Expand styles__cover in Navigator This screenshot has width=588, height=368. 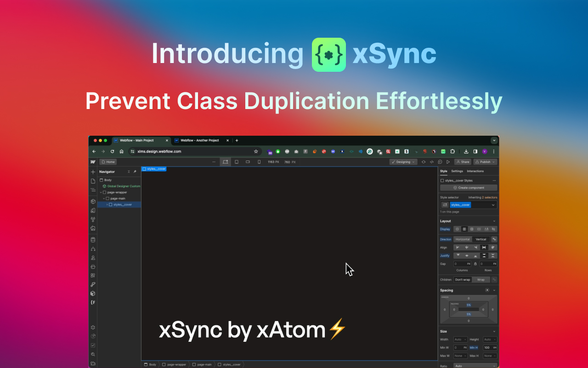(107, 204)
